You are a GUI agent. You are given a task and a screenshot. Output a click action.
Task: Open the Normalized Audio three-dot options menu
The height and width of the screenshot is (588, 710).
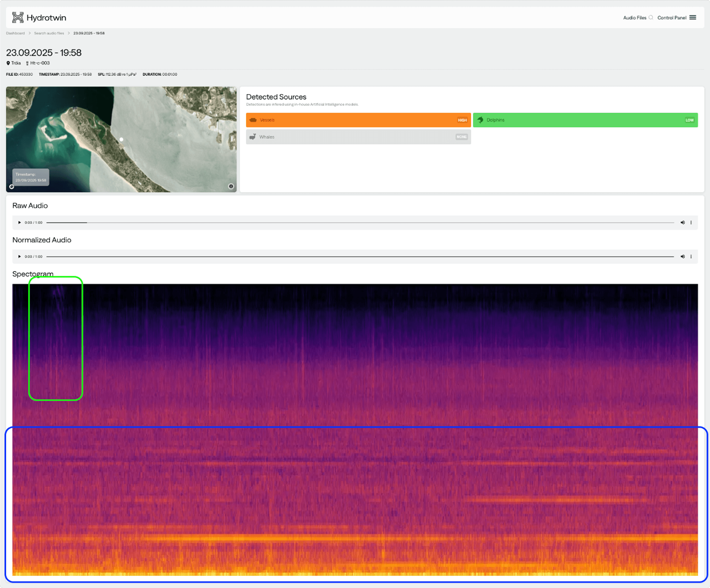(691, 256)
